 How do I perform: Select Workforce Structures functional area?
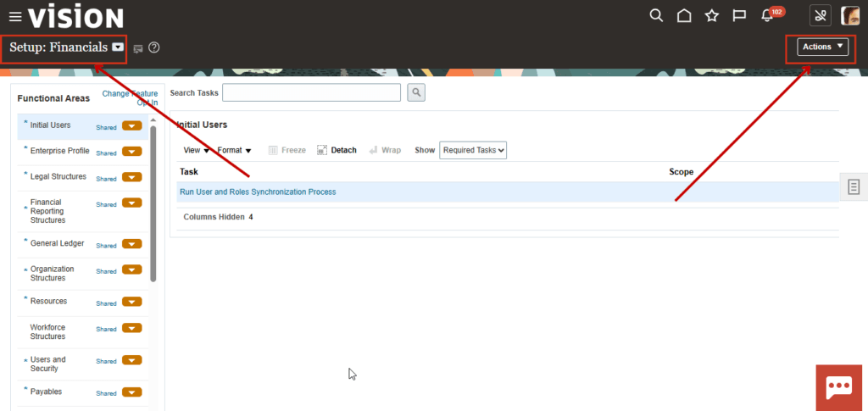pyautogui.click(x=47, y=332)
